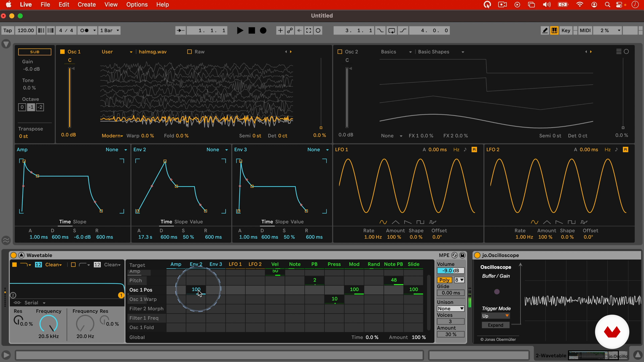This screenshot has height=362, width=644.
Task: Open Basic Shapes wavetable dropdown
Action: 441,52
